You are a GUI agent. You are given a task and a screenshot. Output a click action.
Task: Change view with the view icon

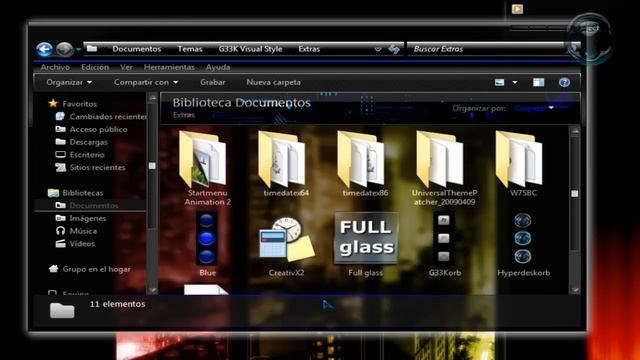(x=500, y=82)
